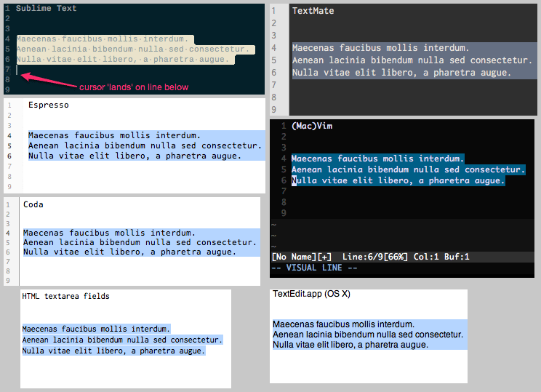Click 'Aenean lacinia' line in TextMate
This screenshot has width=541, height=392.
coord(412,60)
